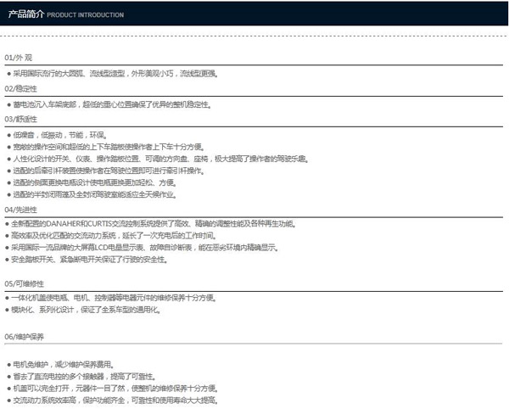509x420 pixels.
Task: Select the 02/稳定性 section heading
Action: [x=21, y=88]
